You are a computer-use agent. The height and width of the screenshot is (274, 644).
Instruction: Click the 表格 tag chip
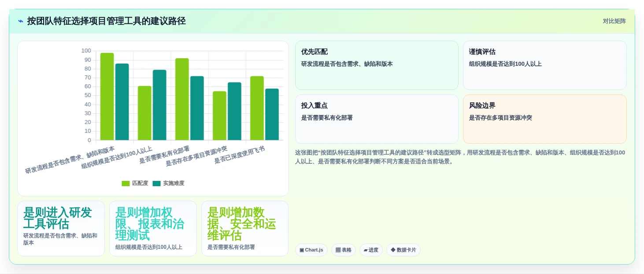click(x=343, y=250)
